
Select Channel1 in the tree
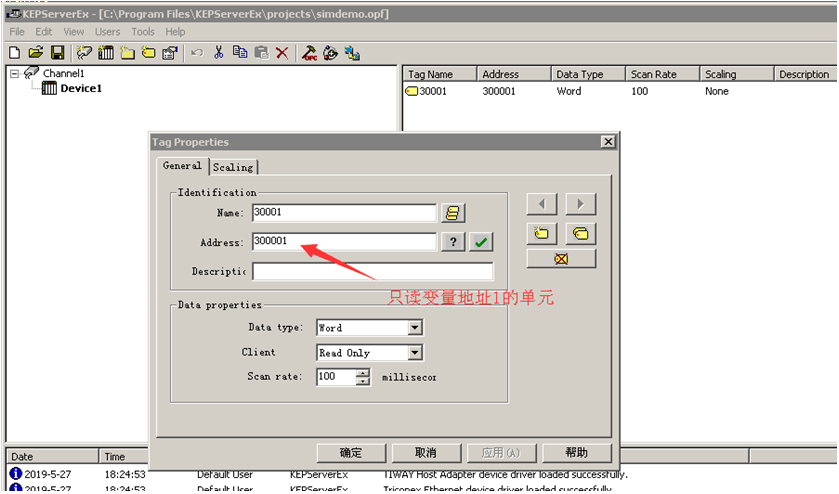click(64, 73)
